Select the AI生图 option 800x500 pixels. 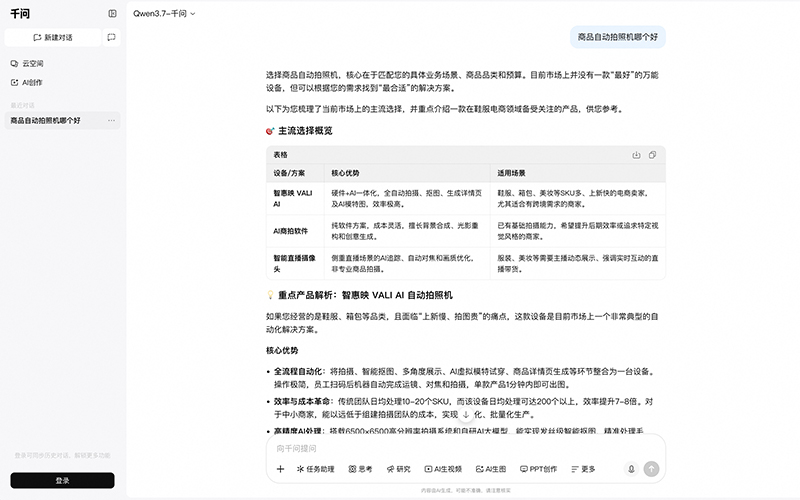[491, 469]
